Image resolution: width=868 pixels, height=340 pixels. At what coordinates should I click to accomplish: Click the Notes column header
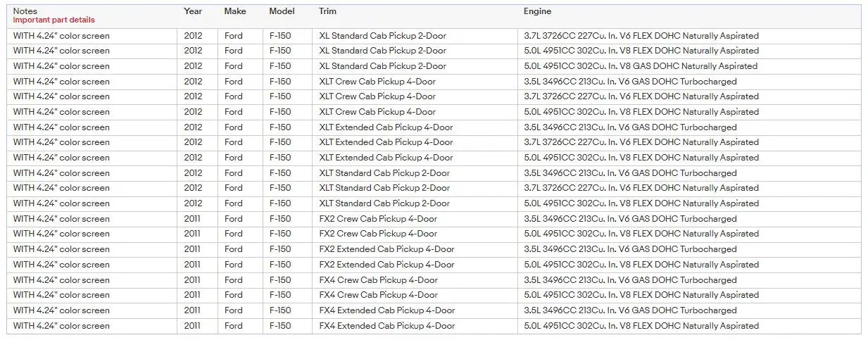pos(25,11)
